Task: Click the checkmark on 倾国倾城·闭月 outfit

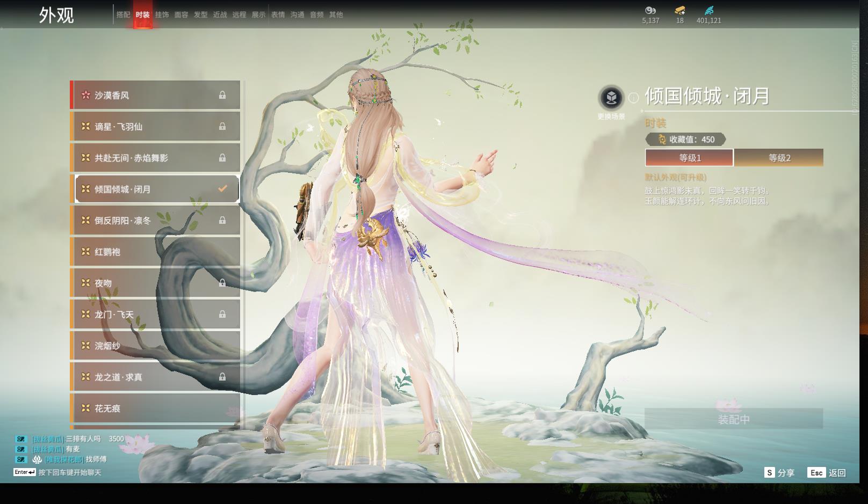Action: (x=222, y=189)
